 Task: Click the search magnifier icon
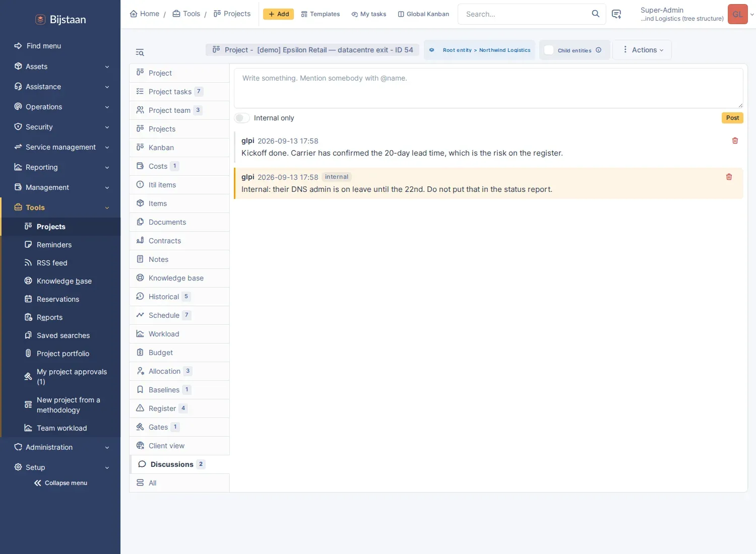595,14
